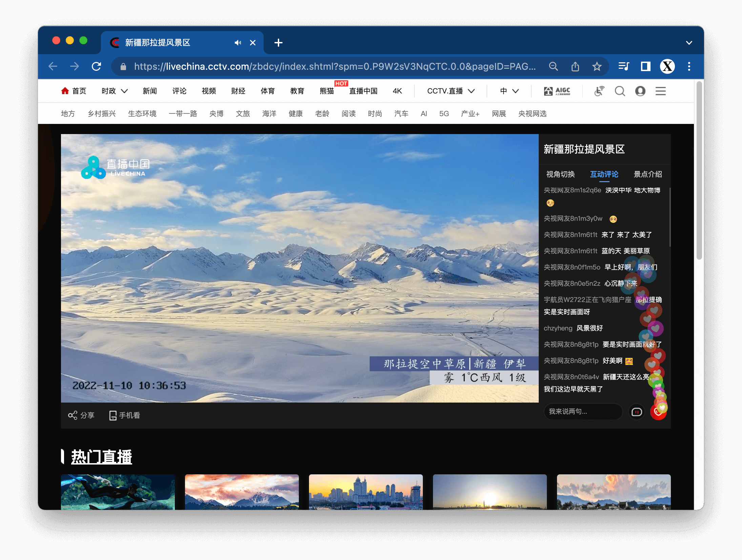The image size is (742, 560).
Task: Open the media control playlist icon
Action: pyautogui.click(x=624, y=66)
